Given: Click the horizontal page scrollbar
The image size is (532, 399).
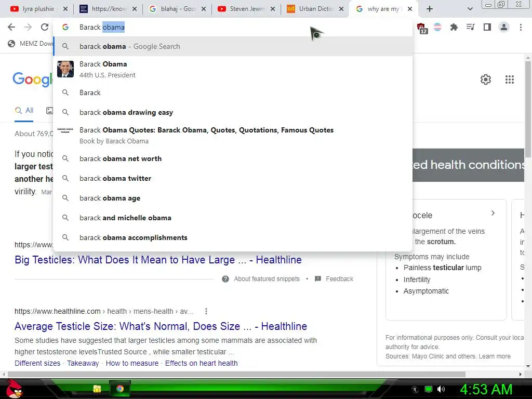Looking at the screenshot, I should 236,374.
